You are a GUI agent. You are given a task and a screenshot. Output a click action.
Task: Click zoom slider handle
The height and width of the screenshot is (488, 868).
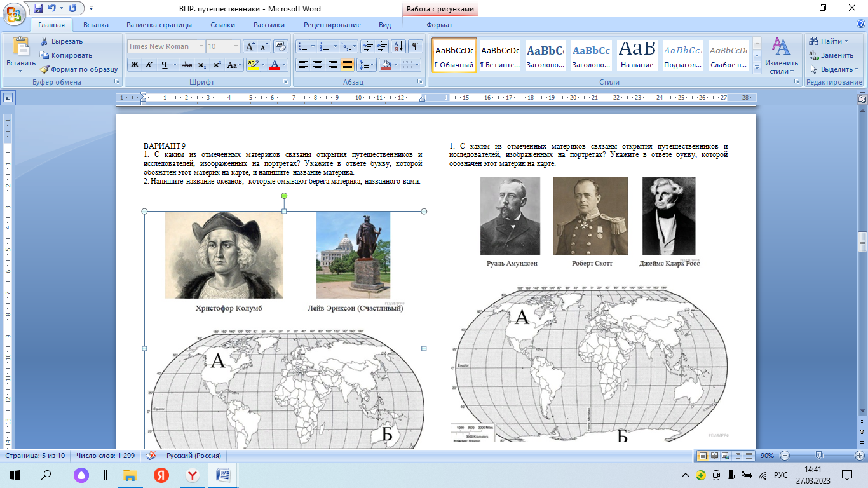(819, 456)
